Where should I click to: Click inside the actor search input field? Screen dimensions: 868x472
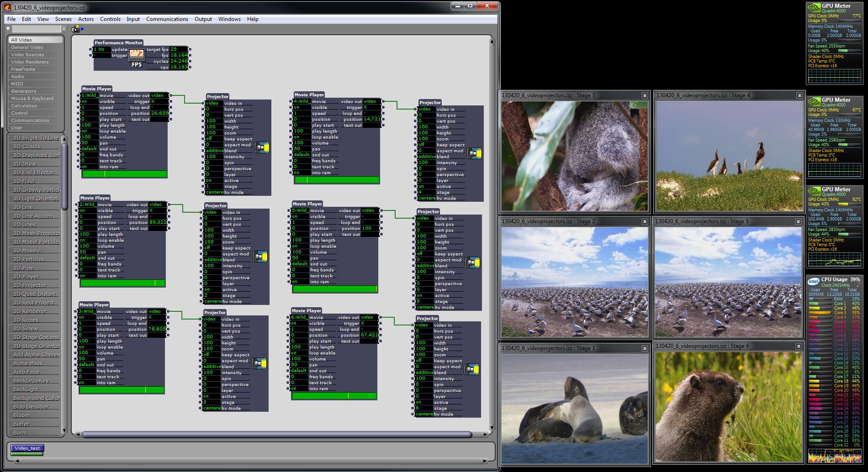click(x=37, y=29)
